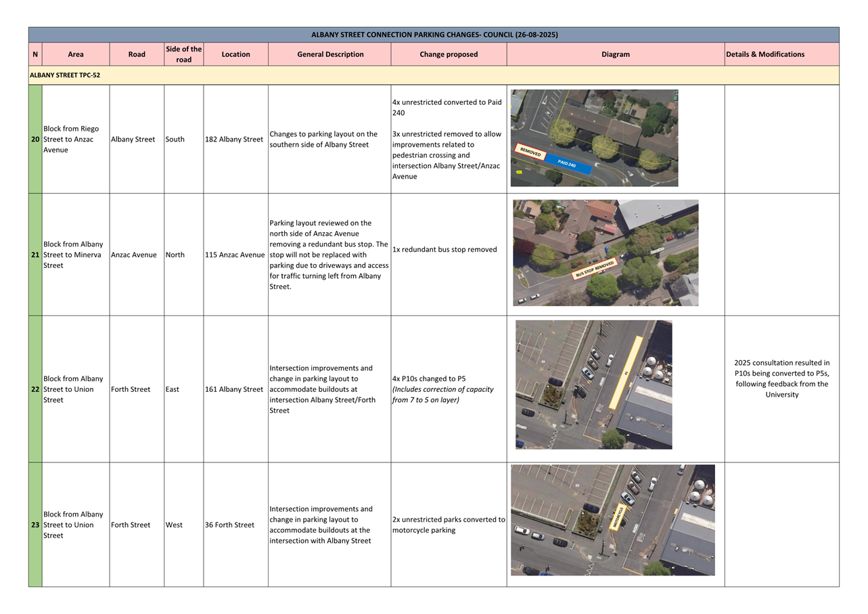
Task: Select the green row number 20 cell
Action: coord(35,139)
